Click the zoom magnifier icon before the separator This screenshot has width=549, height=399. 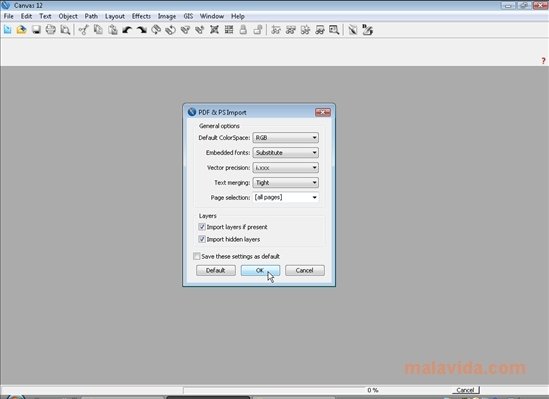[x=334, y=30]
